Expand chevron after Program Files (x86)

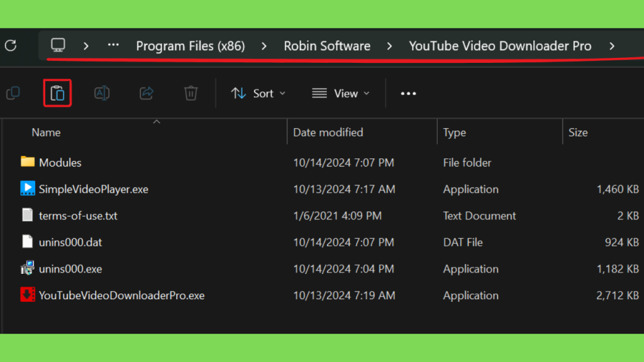[264, 46]
